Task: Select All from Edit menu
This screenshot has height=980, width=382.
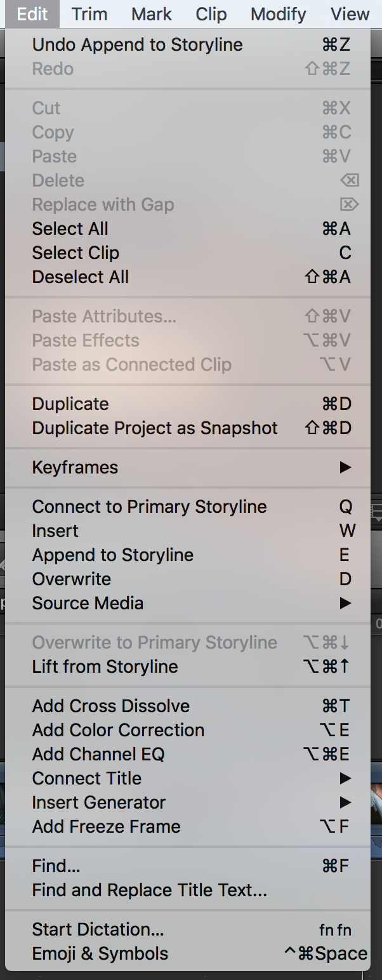Action: pos(188,229)
